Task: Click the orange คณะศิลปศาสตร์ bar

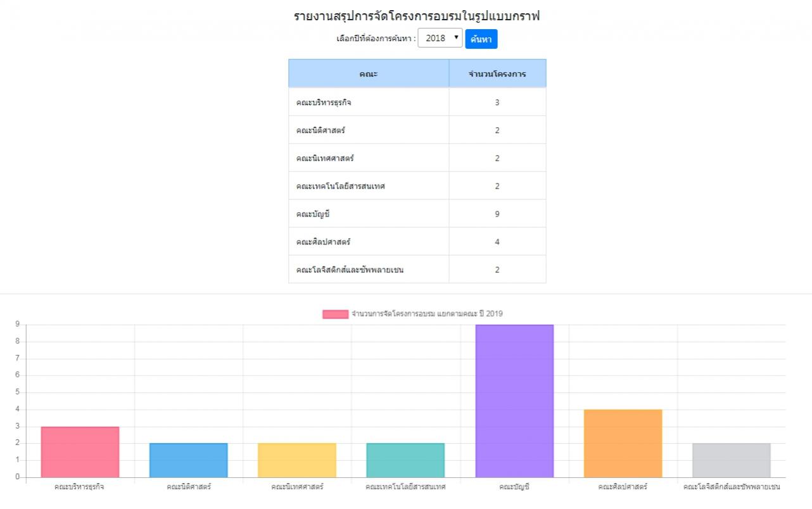Action: click(623, 443)
